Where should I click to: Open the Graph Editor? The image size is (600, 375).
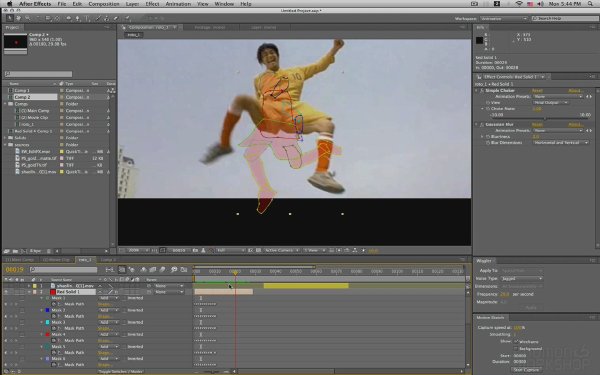[x=184, y=270]
